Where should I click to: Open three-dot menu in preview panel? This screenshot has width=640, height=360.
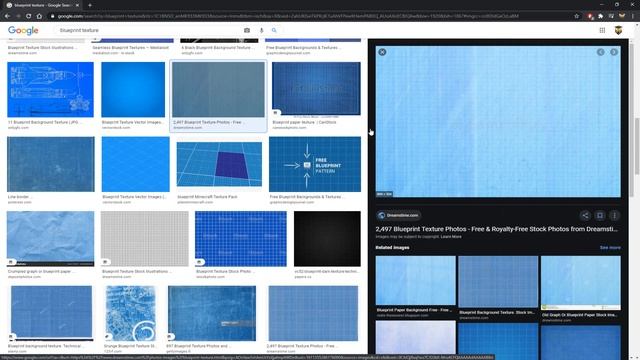(614, 216)
